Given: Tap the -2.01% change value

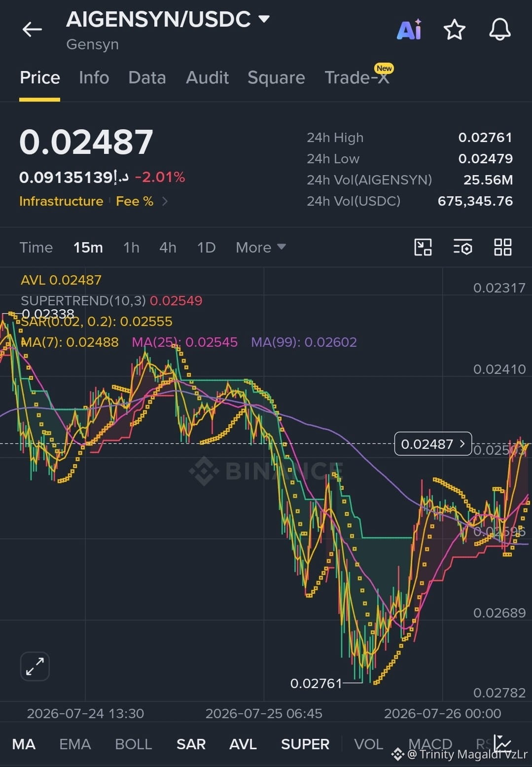Looking at the screenshot, I should pos(160,177).
